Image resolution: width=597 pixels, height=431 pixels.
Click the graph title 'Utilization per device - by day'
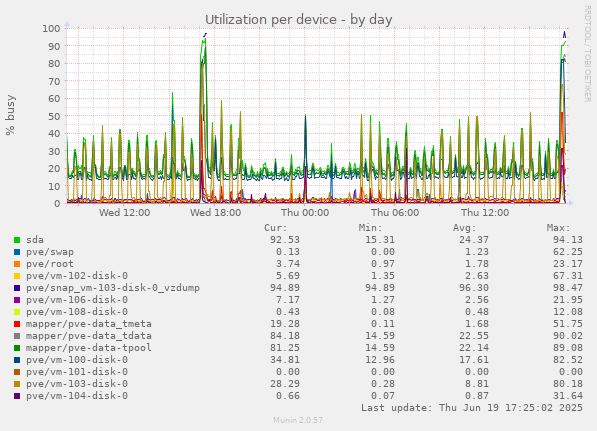(x=298, y=20)
